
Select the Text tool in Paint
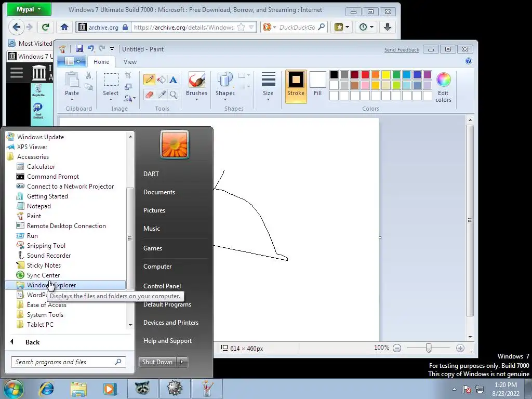pyautogui.click(x=174, y=79)
